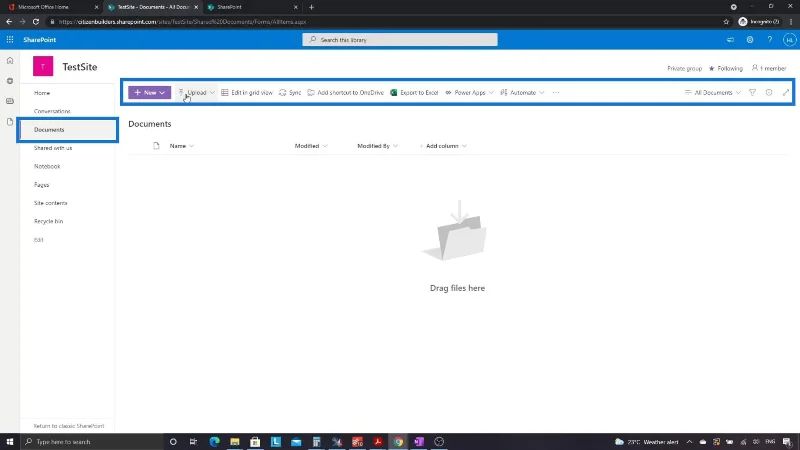Screen dimensions: 800x450
Task: Click Export to Excel
Action: (x=414, y=92)
